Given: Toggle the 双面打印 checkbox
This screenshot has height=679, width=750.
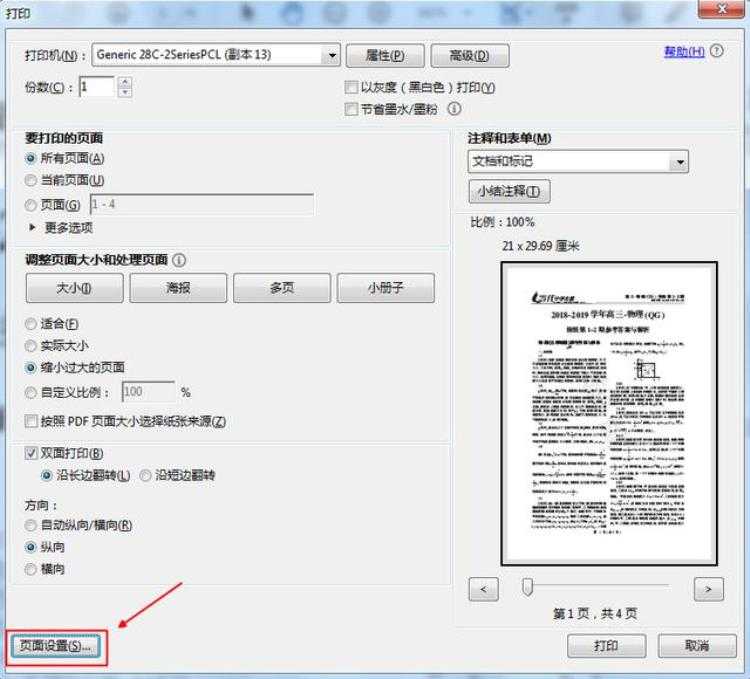Looking at the screenshot, I should [x=31, y=454].
